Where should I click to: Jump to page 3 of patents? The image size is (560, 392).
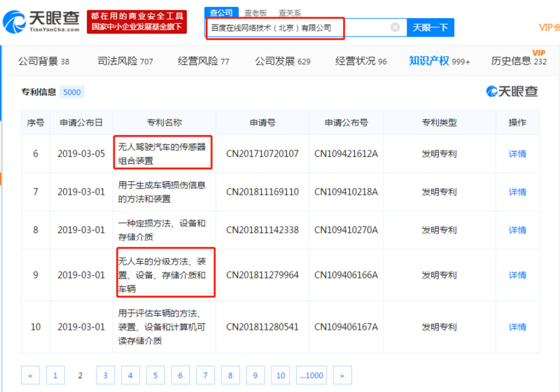(x=106, y=375)
